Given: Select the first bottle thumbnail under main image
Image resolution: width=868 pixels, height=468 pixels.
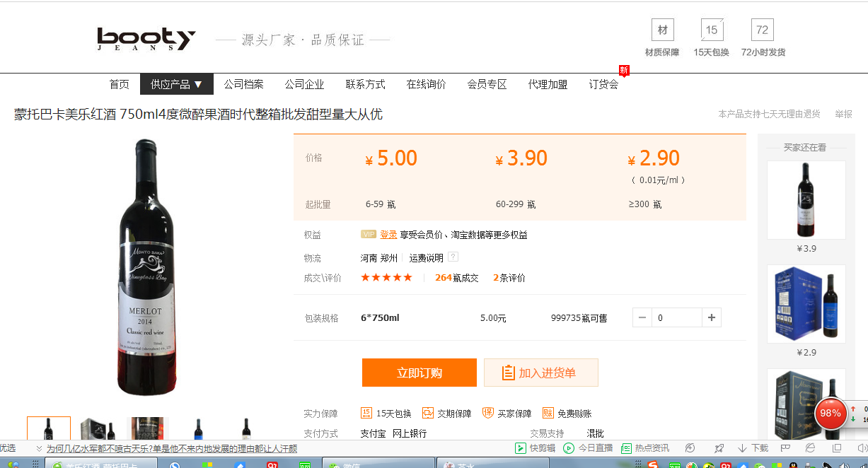Looking at the screenshot, I should click(49, 428).
